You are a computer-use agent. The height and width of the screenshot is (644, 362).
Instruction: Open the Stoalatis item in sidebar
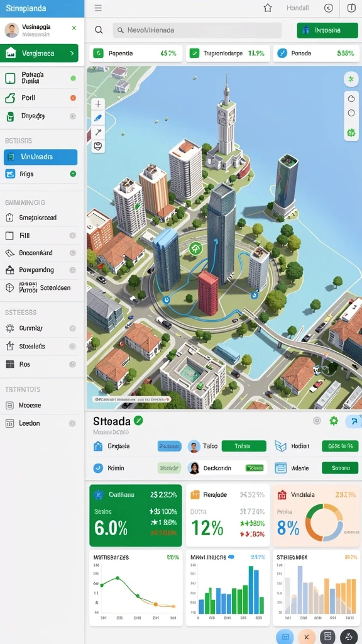pos(41,347)
